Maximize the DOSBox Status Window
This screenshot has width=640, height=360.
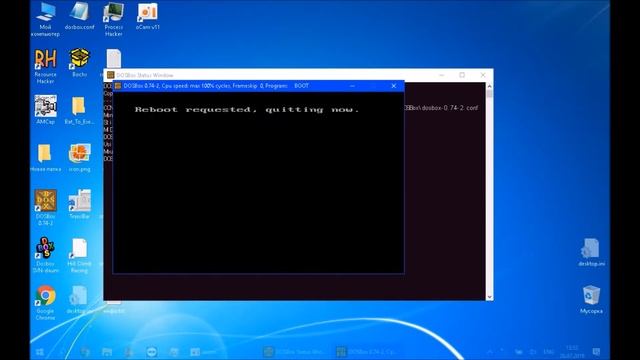pos(462,75)
